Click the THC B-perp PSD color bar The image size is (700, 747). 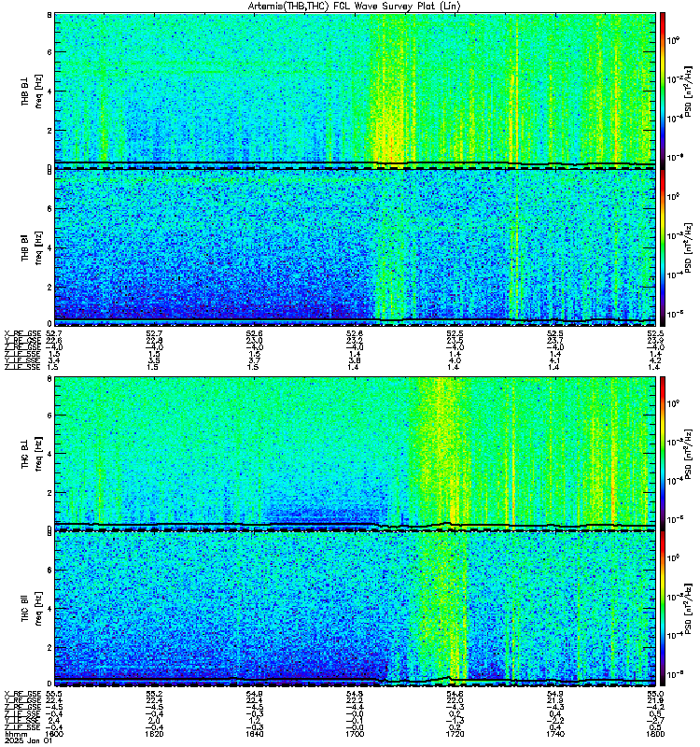point(663,453)
